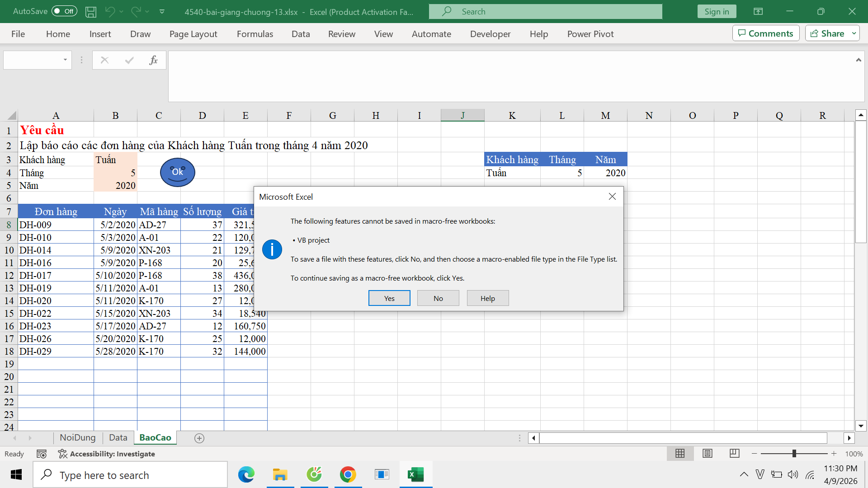Click the New sheet plus icon

click(x=199, y=438)
